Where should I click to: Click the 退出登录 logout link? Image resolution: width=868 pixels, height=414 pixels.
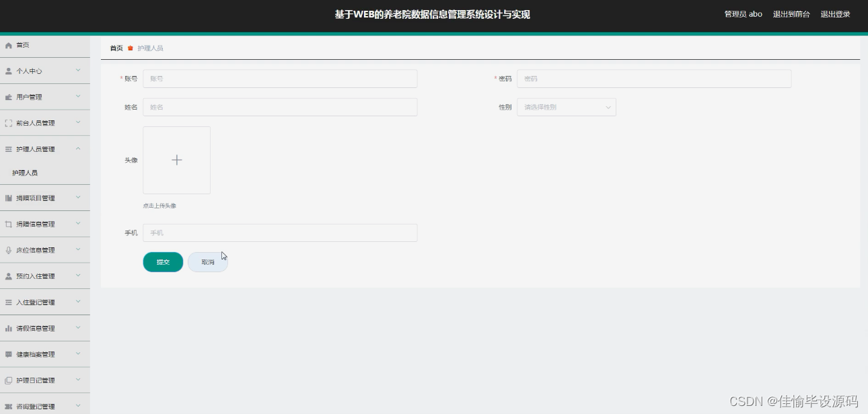click(834, 13)
